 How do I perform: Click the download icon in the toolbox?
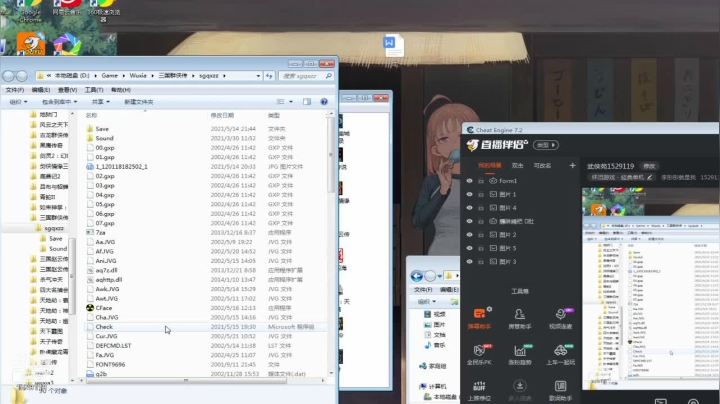point(520,386)
